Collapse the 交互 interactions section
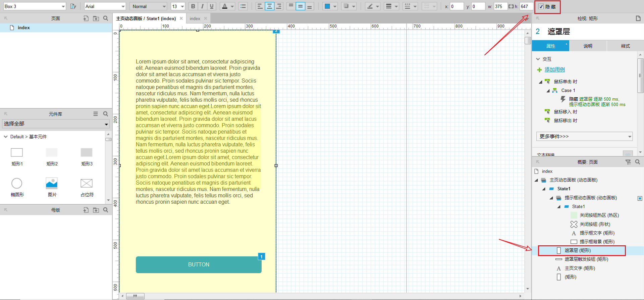The height and width of the screenshot is (300, 644). click(538, 59)
